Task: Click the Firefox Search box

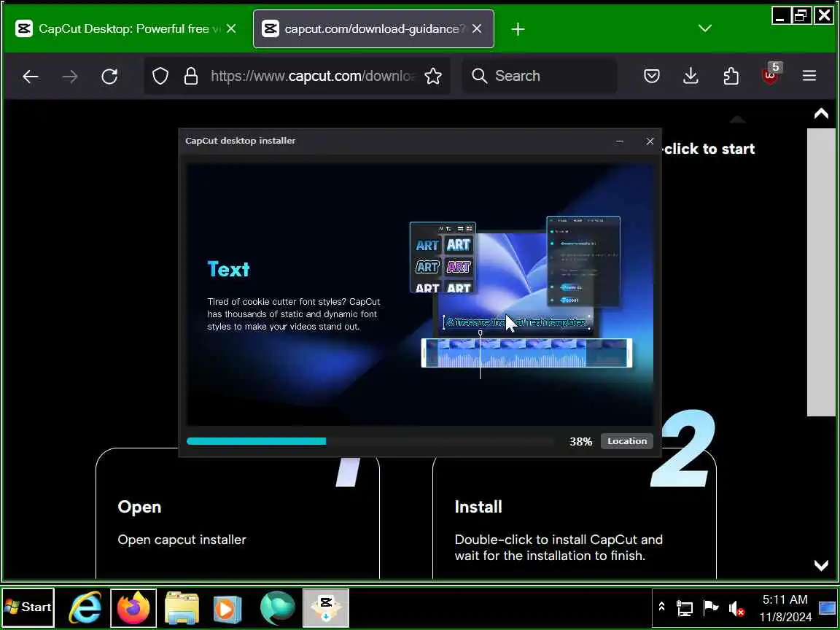Action: tap(540, 76)
